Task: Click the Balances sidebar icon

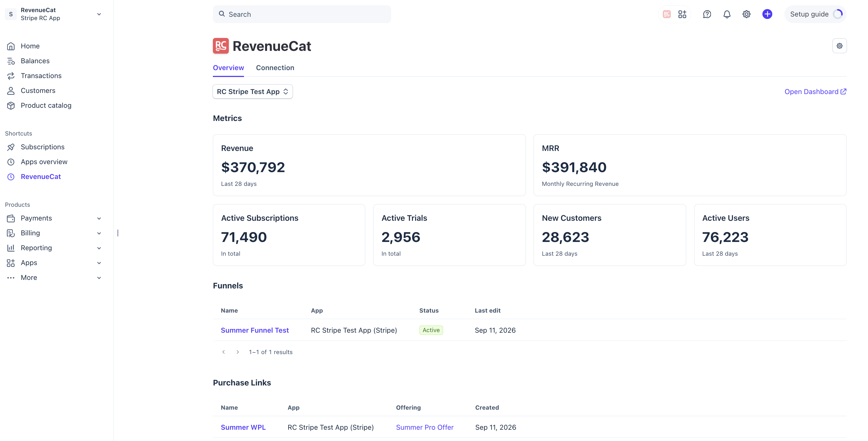Action: coord(11,61)
